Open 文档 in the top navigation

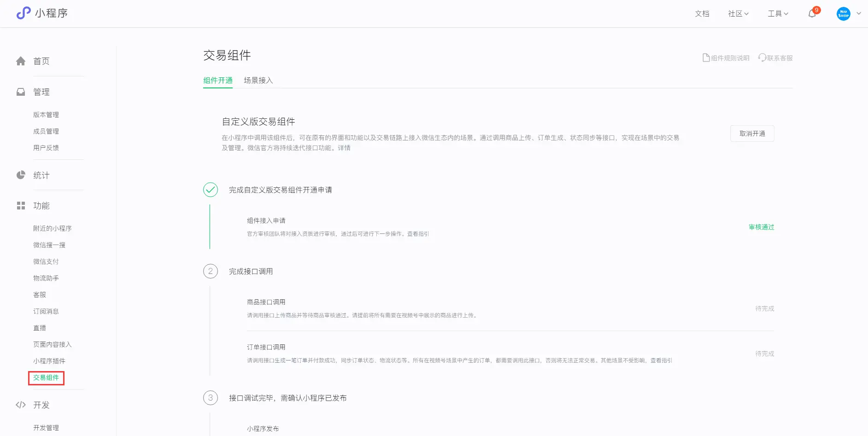pos(702,14)
